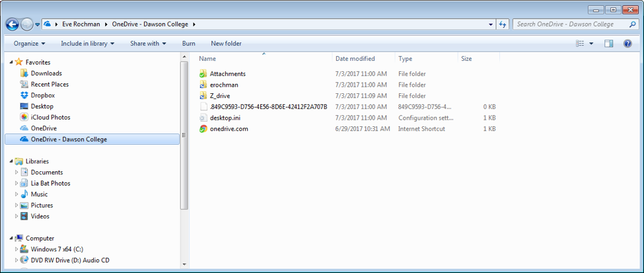Click the iCloud Photos icon

point(24,117)
